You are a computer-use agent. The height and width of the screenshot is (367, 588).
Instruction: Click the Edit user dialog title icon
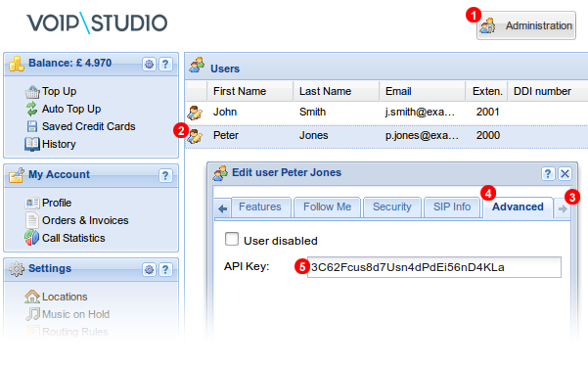click(x=220, y=173)
